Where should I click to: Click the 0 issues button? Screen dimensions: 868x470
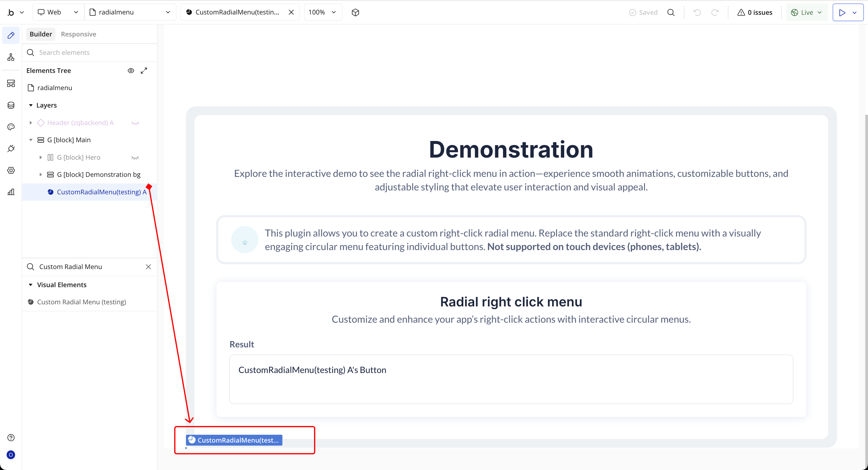point(755,12)
